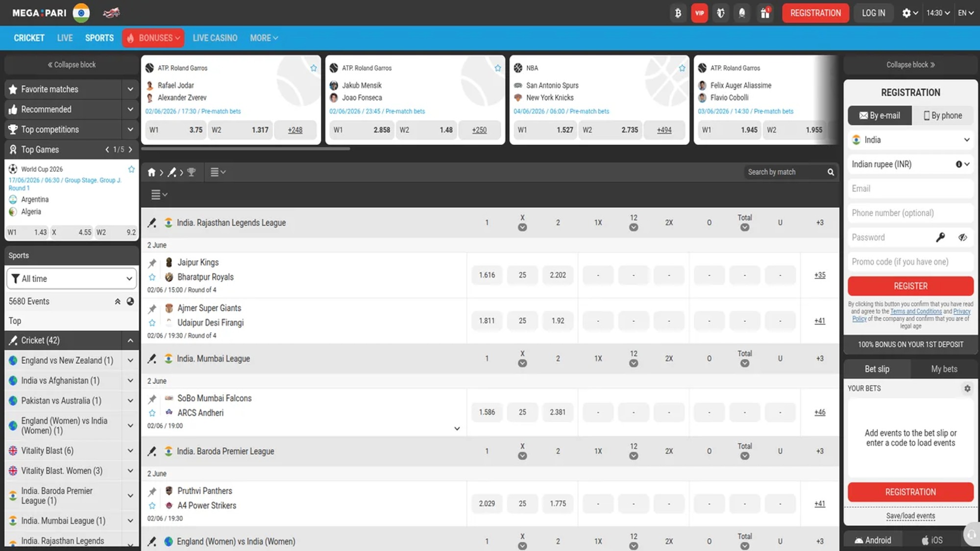Open the 14:30 time zone dropdown
This screenshot has height=551, width=980.
tap(938, 13)
